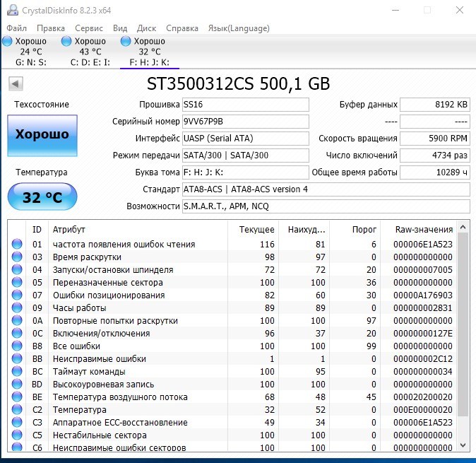The image size is (476, 463).
Task: Click the Атрибут column header
Action: point(69,229)
